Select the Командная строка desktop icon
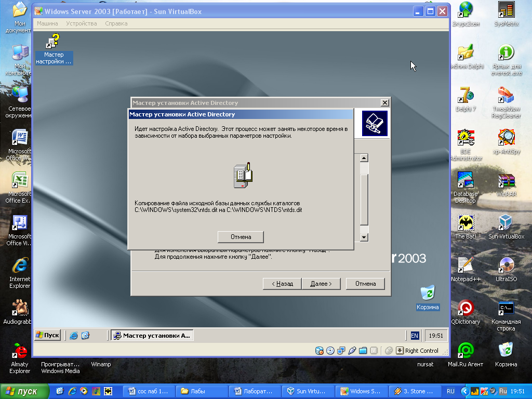Screen dimensions: 532x399 point(506,316)
